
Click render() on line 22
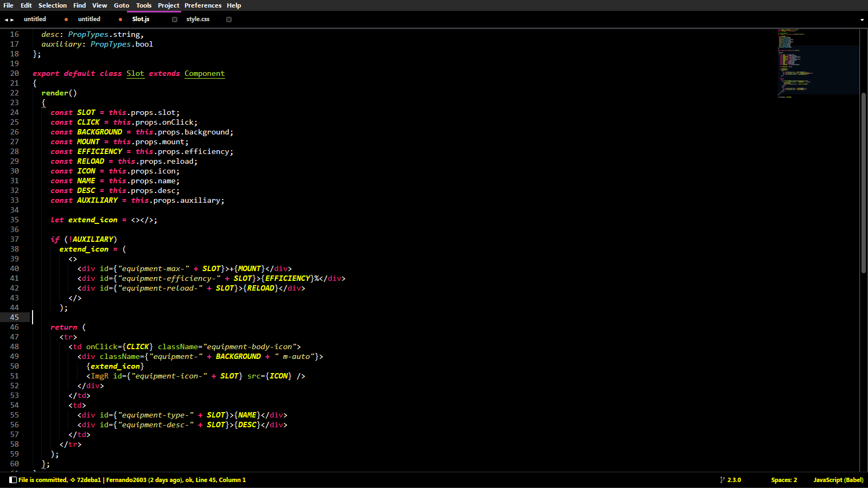59,93
